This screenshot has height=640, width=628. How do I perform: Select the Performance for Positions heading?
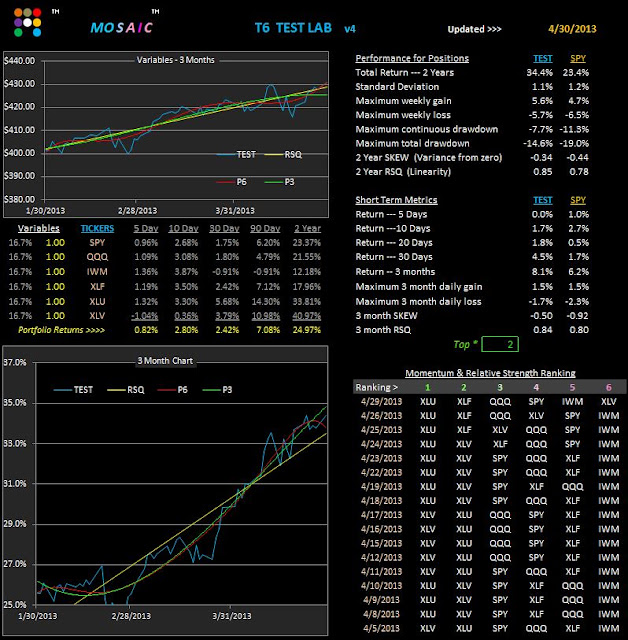(412, 58)
